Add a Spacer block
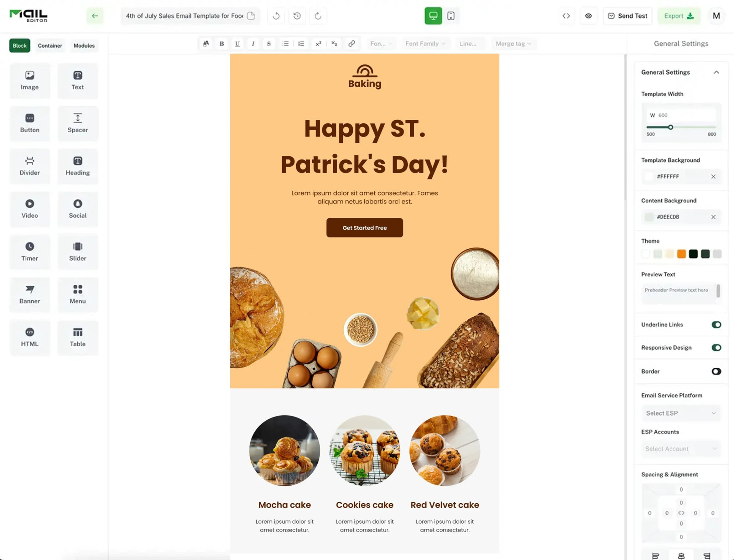This screenshot has height=560, width=734. point(78,124)
